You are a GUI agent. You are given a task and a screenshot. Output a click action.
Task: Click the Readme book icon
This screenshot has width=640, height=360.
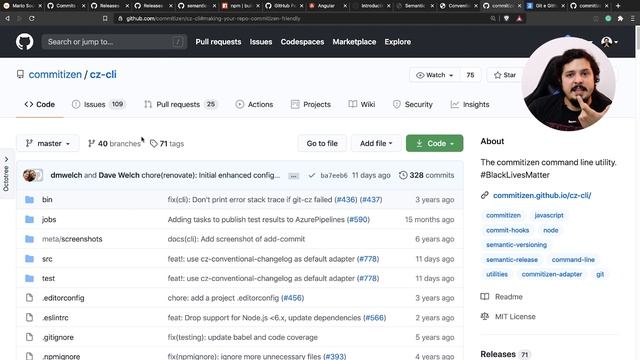tap(484, 297)
